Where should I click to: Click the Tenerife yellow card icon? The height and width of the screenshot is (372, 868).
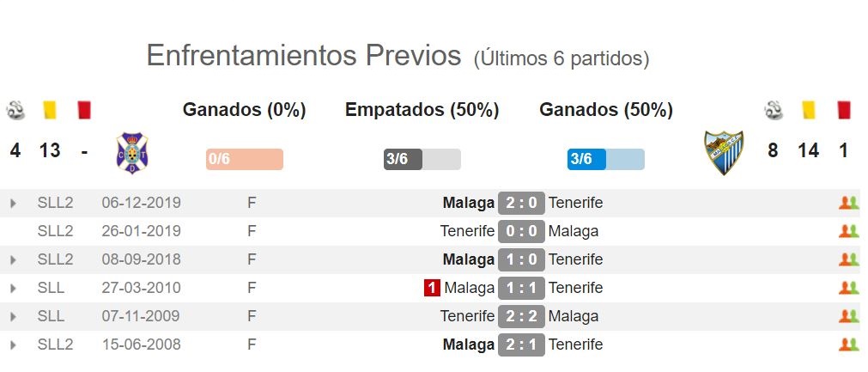50,110
